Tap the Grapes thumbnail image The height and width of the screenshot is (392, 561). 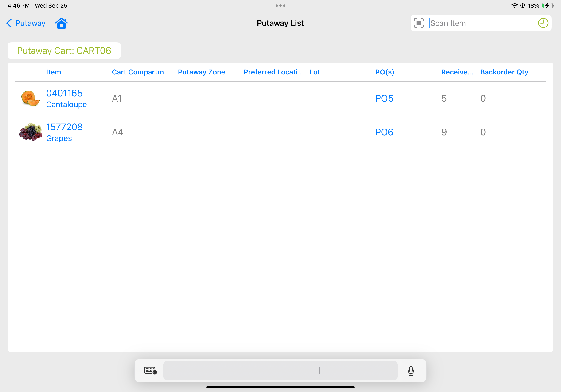click(x=30, y=132)
